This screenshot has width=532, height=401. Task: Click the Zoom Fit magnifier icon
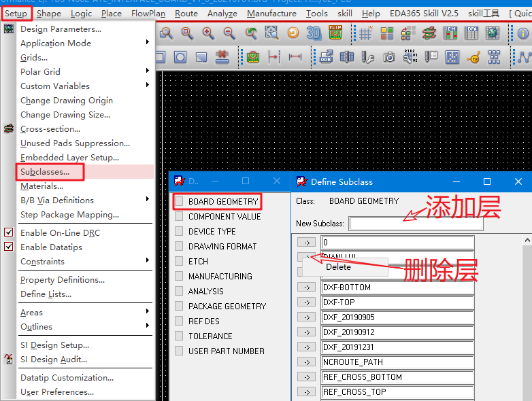pos(187,33)
